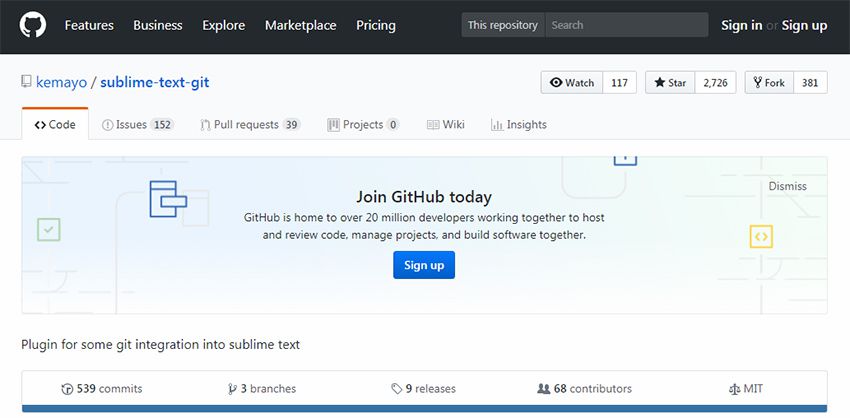Star the sublime-text-git repository
Viewport: 850px width, 418px height.
pos(670,83)
